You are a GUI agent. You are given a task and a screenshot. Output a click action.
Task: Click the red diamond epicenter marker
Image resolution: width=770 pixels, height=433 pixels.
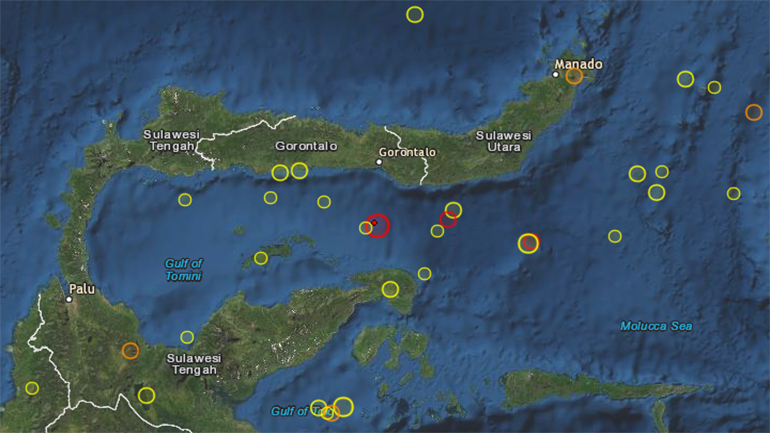(374, 223)
